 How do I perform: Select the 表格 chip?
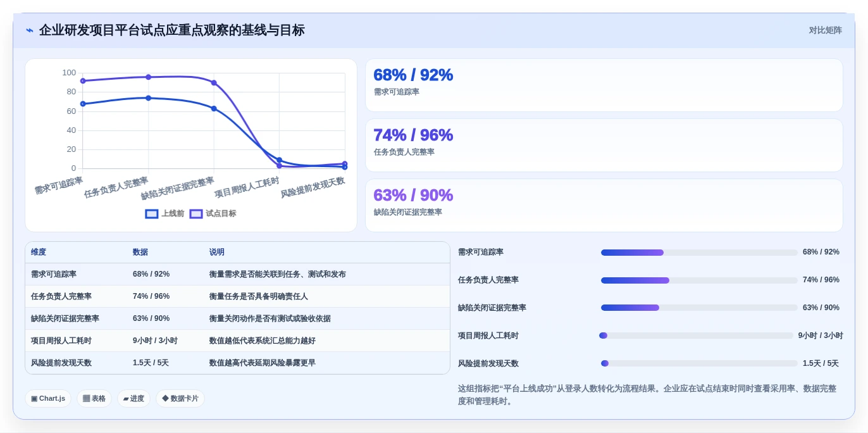94,399
